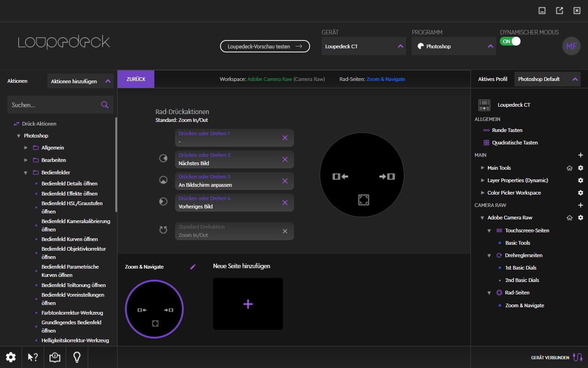Select Quadratische Tasten
588x368 pixels.
tap(515, 143)
